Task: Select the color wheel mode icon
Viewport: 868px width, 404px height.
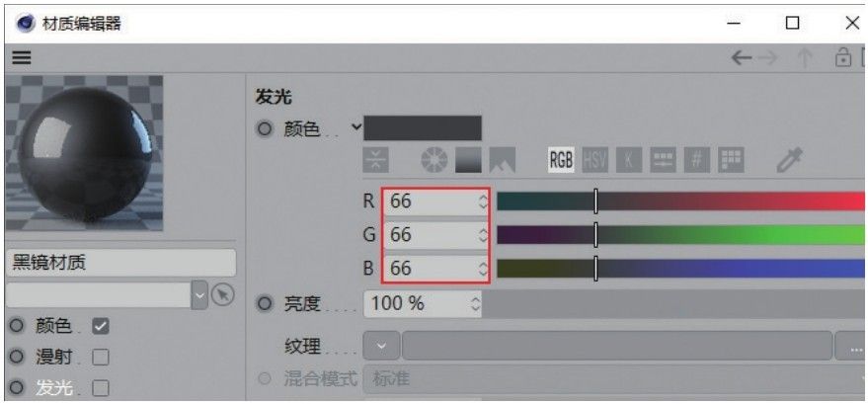Action: 434,160
